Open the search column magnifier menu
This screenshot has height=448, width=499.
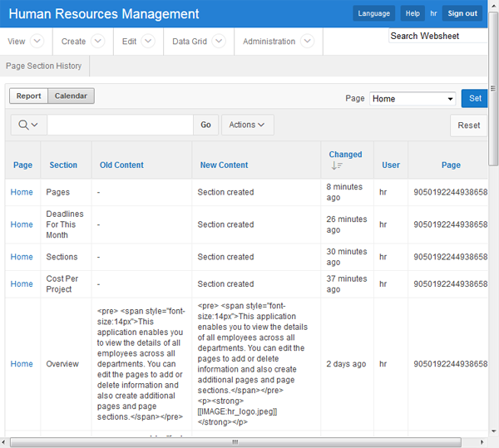tap(28, 125)
